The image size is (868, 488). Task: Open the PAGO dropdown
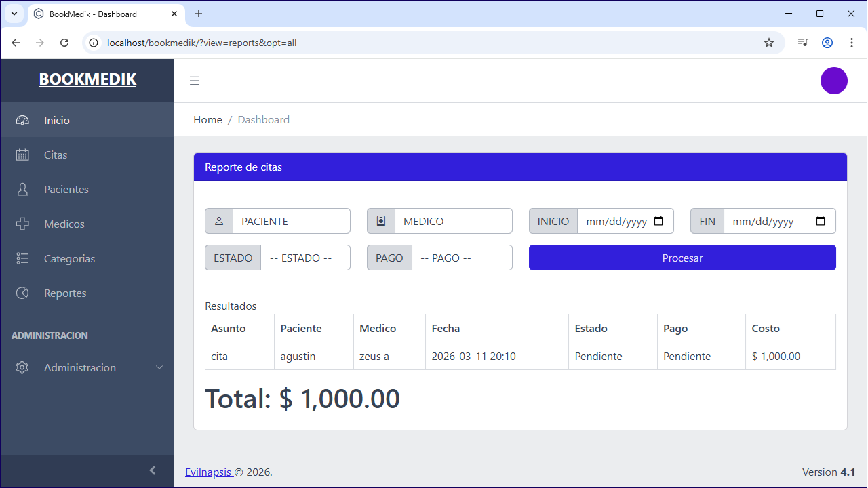click(x=462, y=258)
